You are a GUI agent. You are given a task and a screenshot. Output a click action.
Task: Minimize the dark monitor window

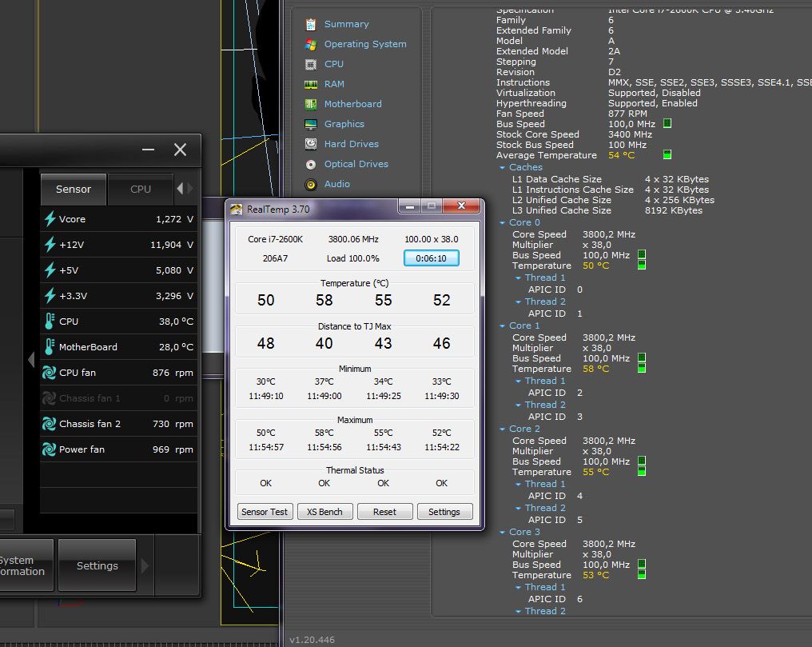pyautogui.click(x=148, y=150)
